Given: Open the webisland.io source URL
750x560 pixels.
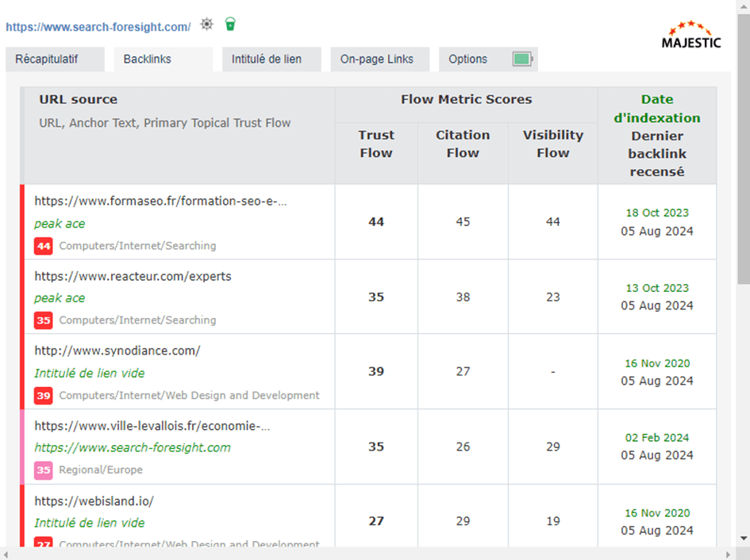Looking at the screenshot, I should 94,501.
